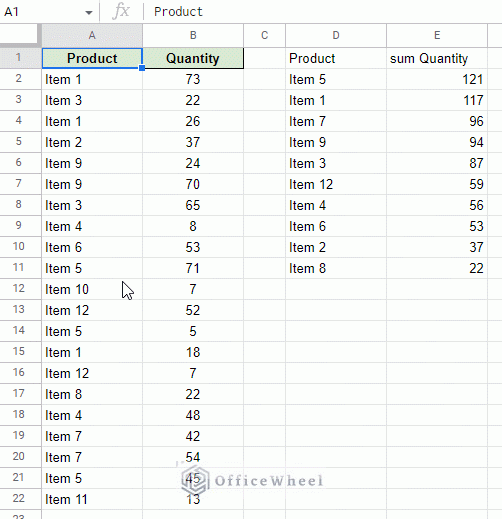Click the bold Quantity header cell B1
Image resolution: width=502 pixels, height=519 pixels.
[193, 58]
